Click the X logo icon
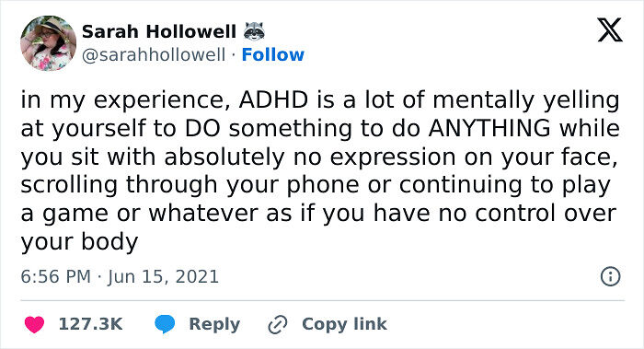 (x=610, y=30)
